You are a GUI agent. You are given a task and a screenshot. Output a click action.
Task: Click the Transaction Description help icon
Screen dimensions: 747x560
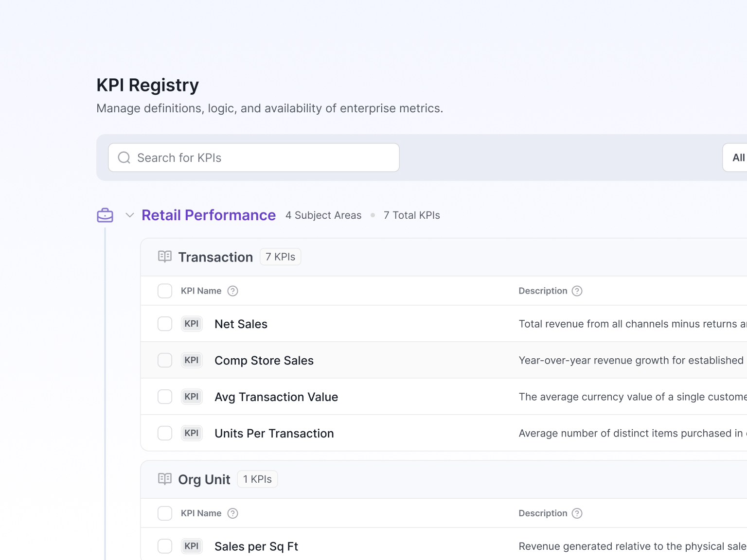click(x=577, y=291)
